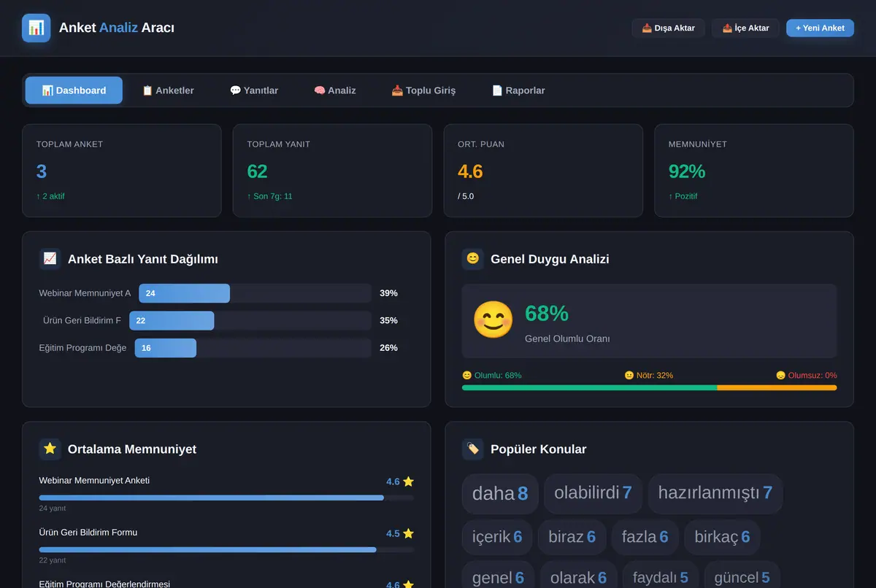This screenshot has width=876, height=588.
Task: Click the Memnuniyet stat card
Action: click(x=754, y=171)
